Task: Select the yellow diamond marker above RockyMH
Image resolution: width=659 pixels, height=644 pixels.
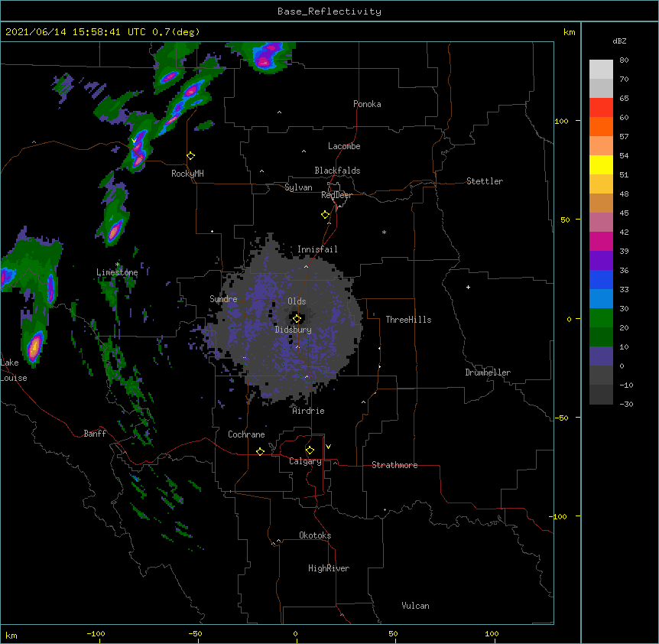Action: 190,156
